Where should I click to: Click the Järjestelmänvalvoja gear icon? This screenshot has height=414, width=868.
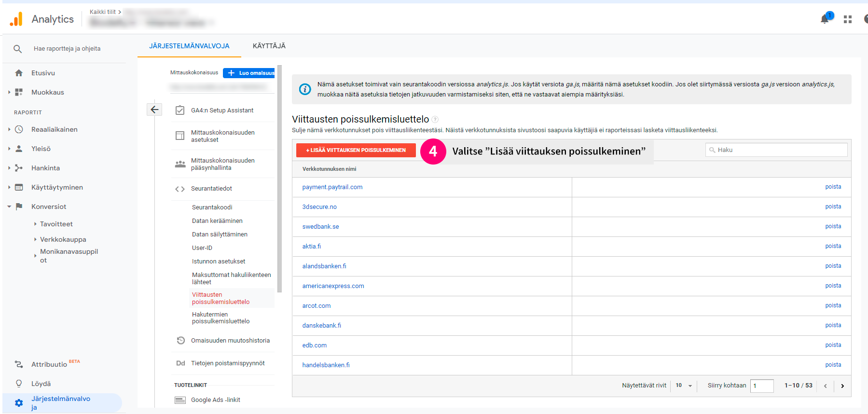pyautogui.click(x=19, y=403)
